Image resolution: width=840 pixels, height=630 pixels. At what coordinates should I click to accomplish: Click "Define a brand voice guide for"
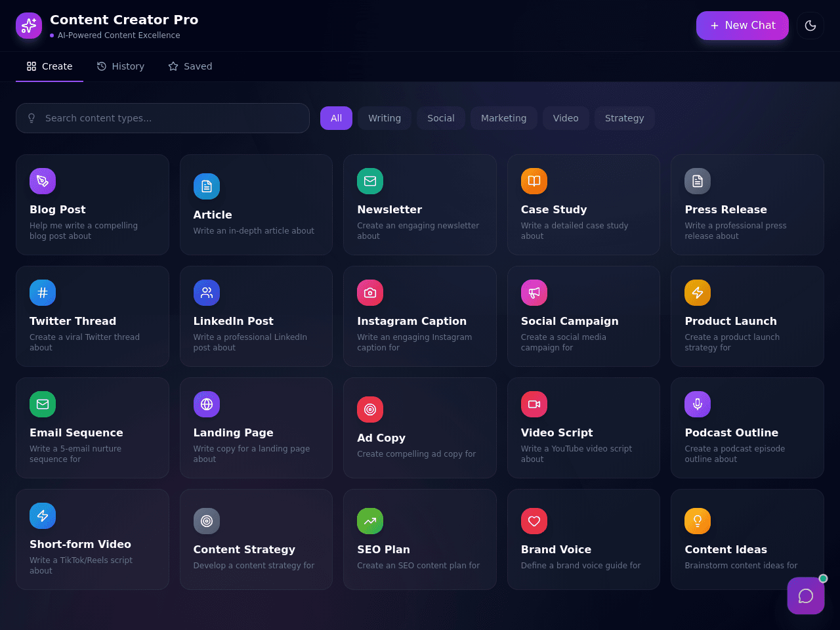tap(581, 566)
